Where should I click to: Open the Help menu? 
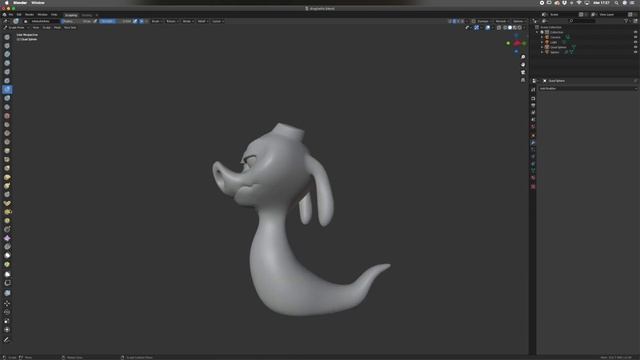coord(54,15)
